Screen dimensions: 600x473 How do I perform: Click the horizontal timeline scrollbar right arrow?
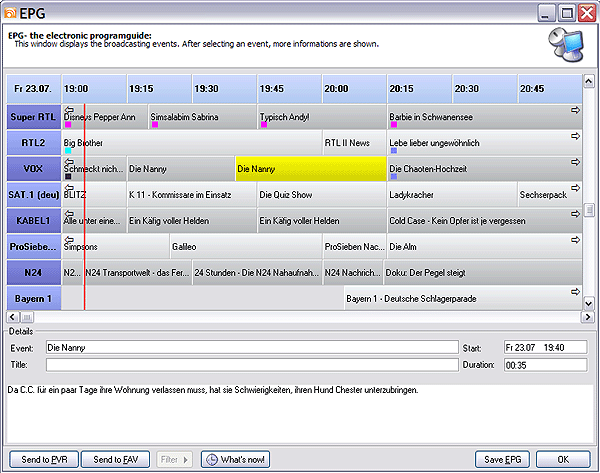(x=576, y=317)
